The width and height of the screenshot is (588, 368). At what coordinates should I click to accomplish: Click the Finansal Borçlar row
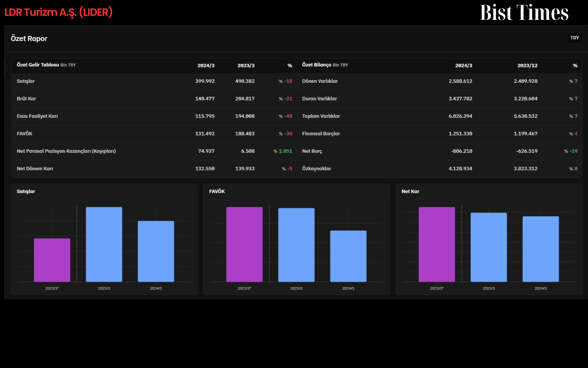[x=440, y=134]
